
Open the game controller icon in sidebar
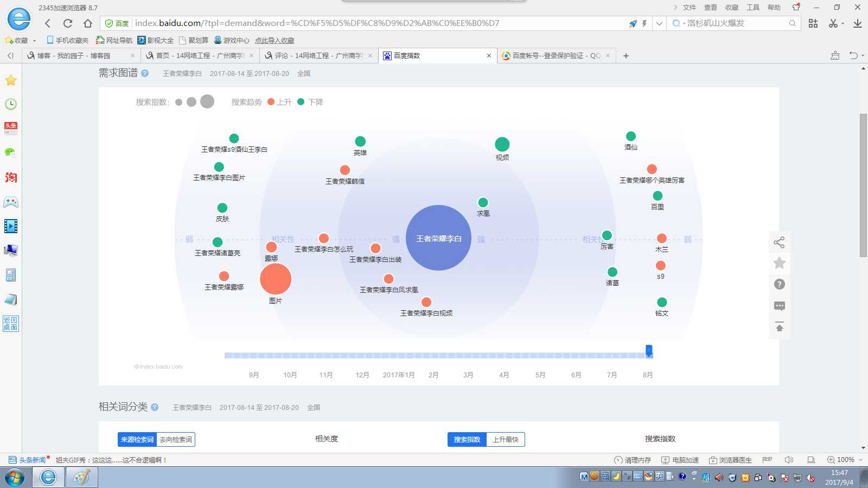11,202
